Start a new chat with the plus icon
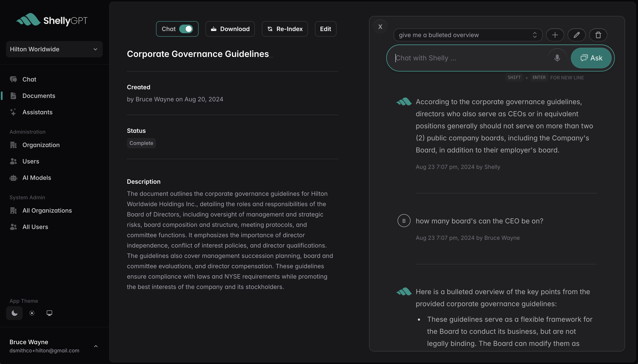 (x=555, y=35)
